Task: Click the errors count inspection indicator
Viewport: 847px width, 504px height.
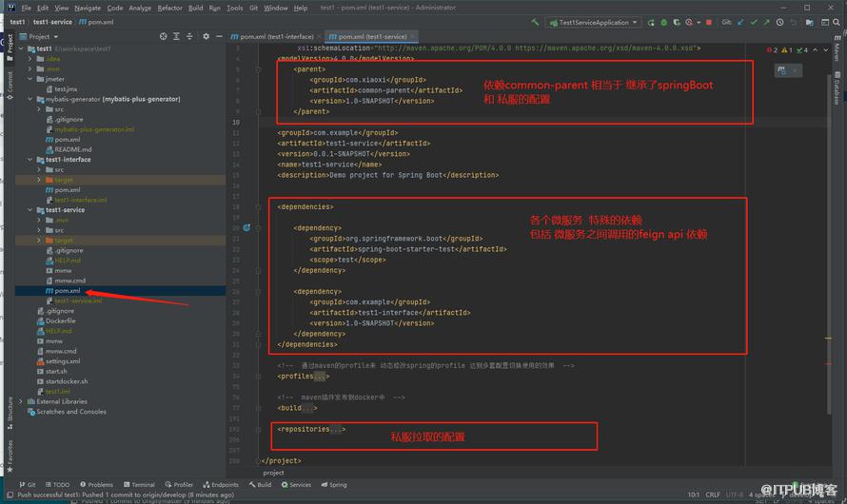Action: (x=772, y=49)
